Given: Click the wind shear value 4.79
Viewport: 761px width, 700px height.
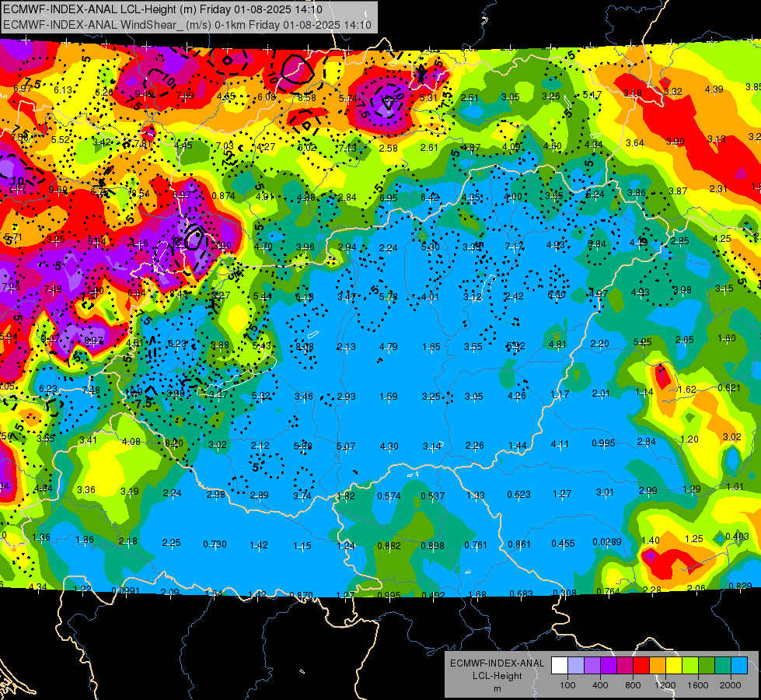Looking at the screenshot, I should (x=388, y=346).
